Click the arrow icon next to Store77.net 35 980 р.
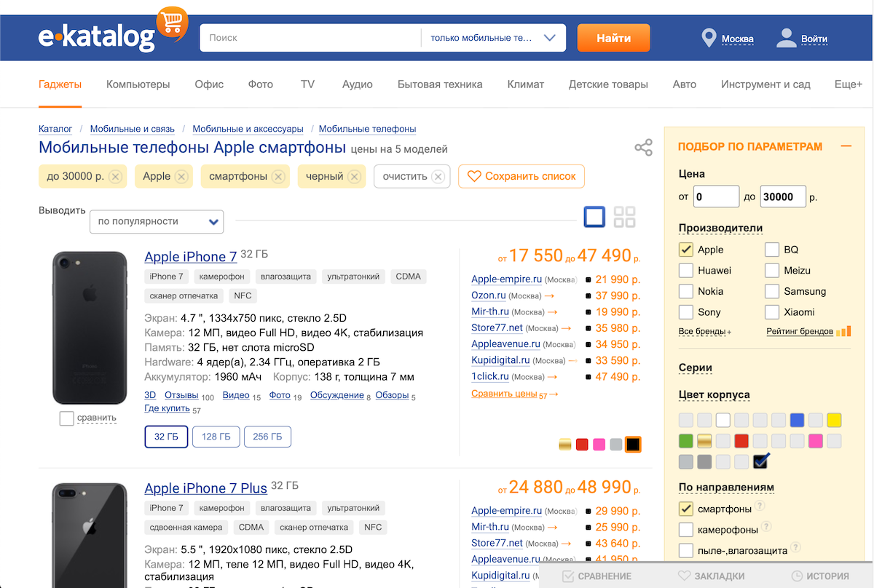Viewport: 874px width, 588px height. (567, 328)
